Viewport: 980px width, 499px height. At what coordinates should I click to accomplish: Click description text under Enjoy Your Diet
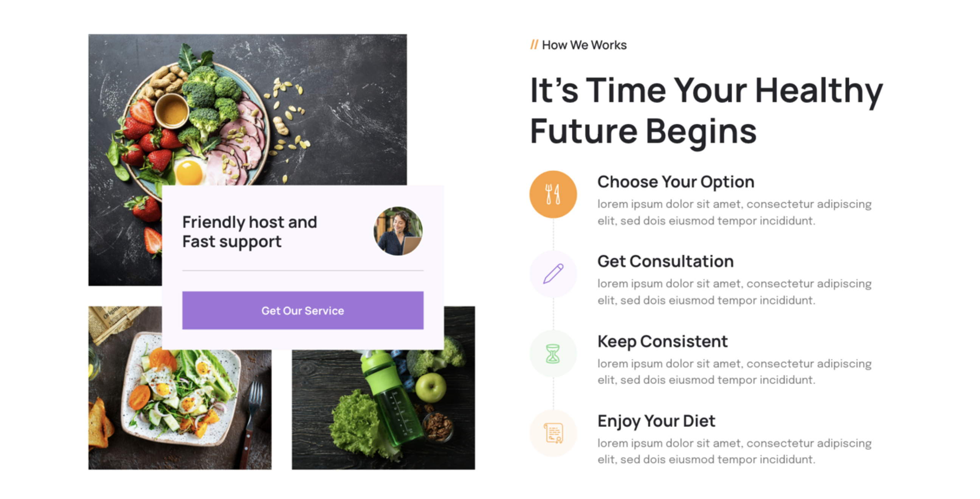(x=734, y=451)
